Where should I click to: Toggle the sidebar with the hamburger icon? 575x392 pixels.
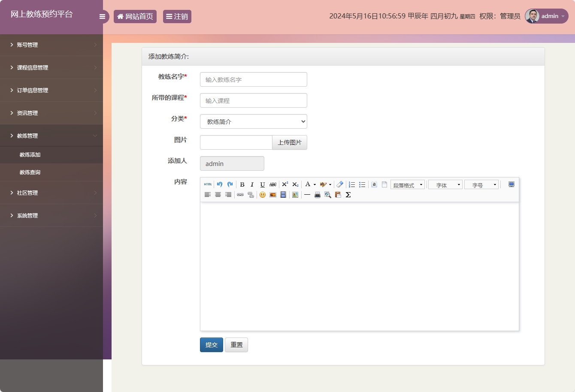[102, 16]
